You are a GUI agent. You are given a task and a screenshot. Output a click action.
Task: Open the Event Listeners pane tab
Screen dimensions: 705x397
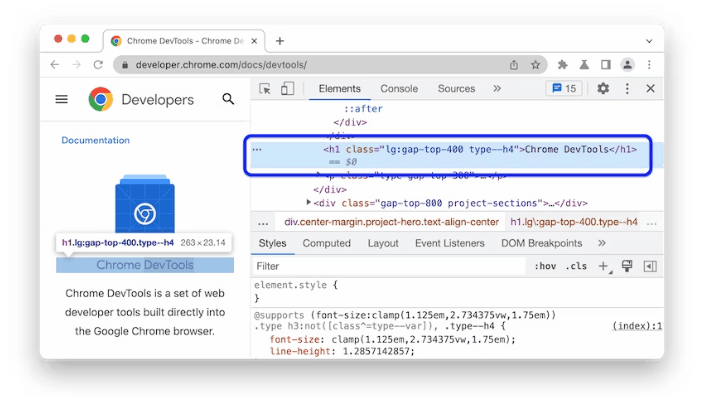click(x=450, y=243)
